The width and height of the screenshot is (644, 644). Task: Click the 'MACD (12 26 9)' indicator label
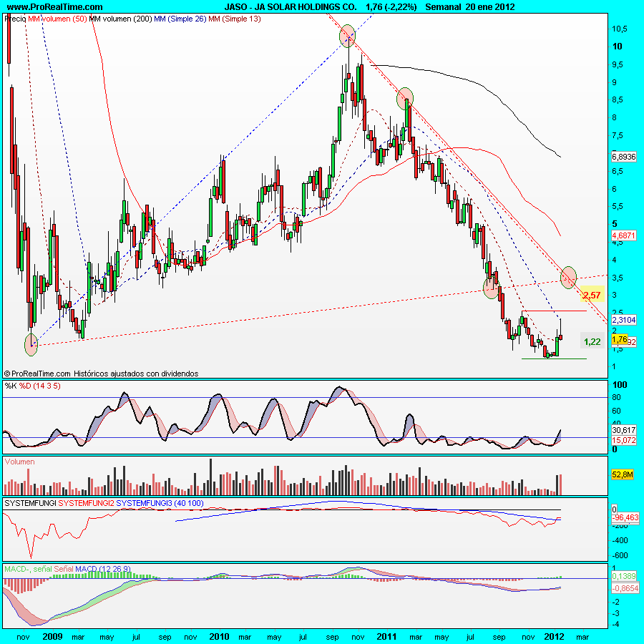point(103,569)
